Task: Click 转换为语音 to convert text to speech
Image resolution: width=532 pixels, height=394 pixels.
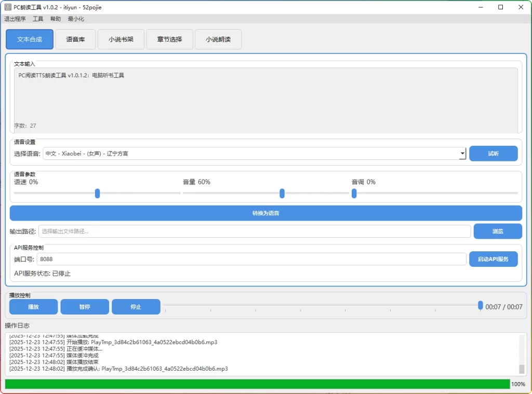Action: pyautogui.click(x=265, y=213)
